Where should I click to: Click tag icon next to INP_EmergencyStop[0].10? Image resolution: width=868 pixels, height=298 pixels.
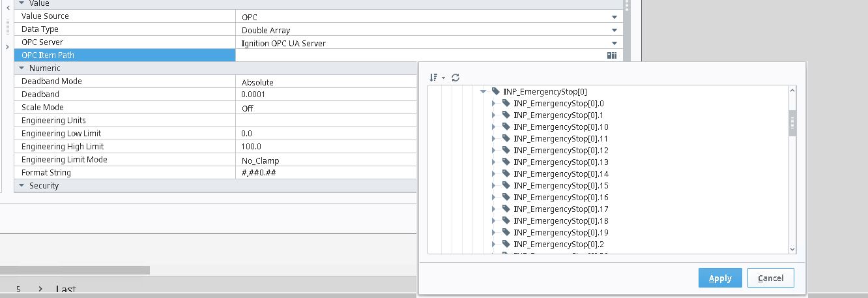(x=506, y=127)
